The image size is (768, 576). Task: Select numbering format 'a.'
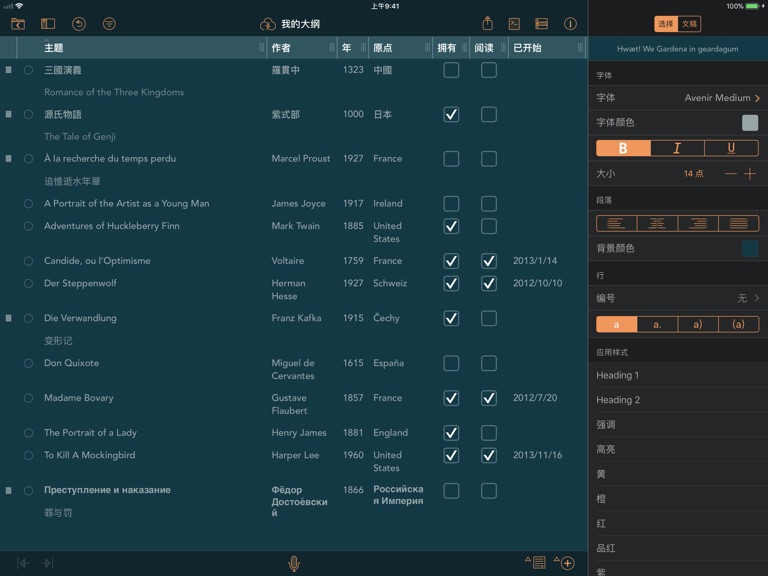coord(657,324)
